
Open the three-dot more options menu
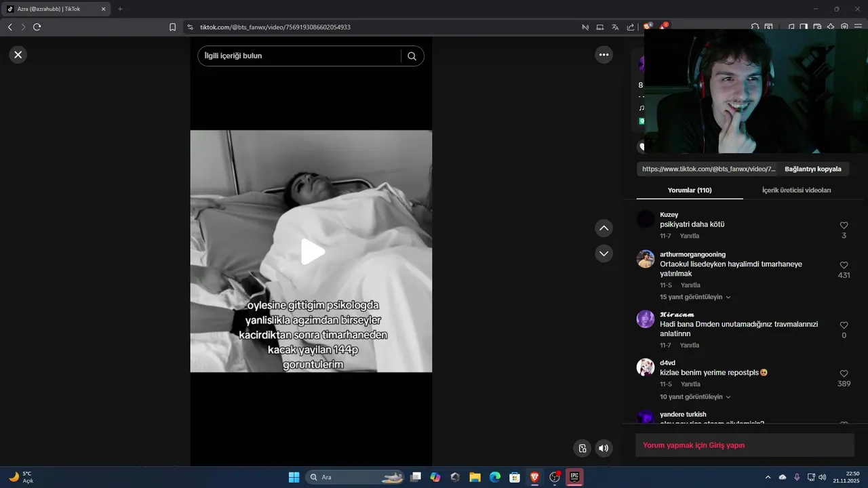tap(604, 55)
